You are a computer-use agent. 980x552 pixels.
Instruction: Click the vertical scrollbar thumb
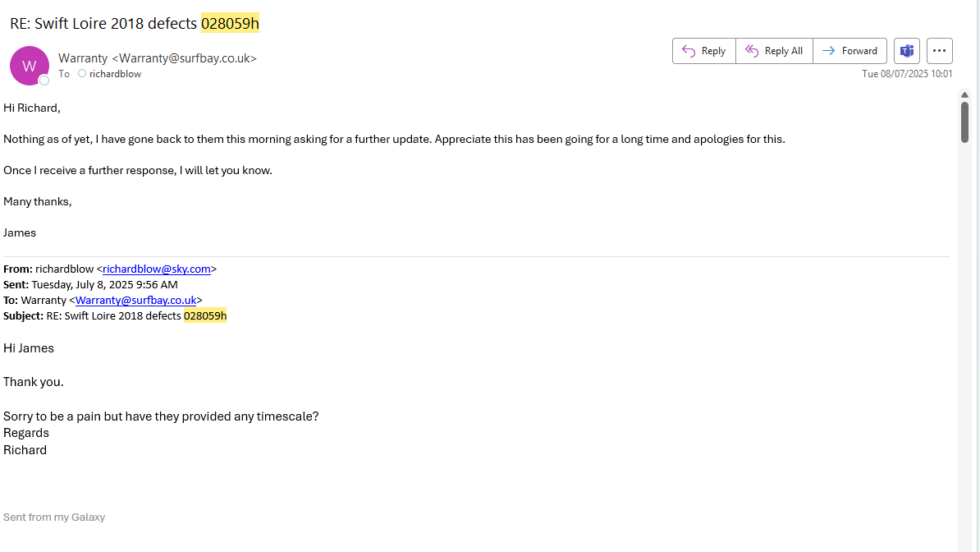[x=965, y=122]
